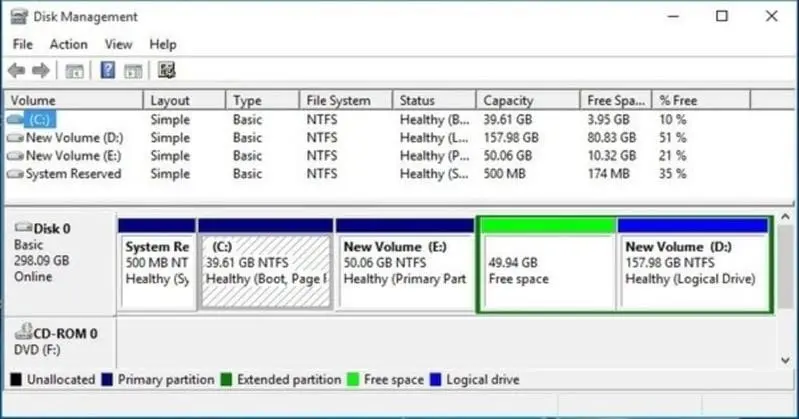This screenshot has width=799, height=419.
Task: Click the 39.61 GB capacity cell
Action: point(508,119)
